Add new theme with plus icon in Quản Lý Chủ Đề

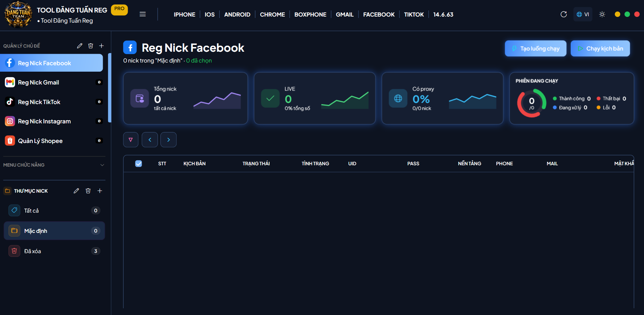tap(101, 46)
